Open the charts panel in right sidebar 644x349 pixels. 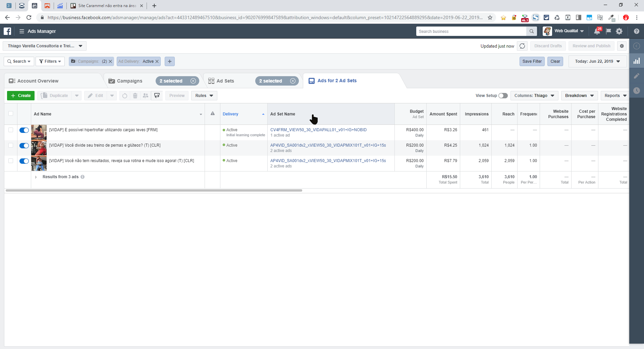pyautogui.click(x=636, y=61)
